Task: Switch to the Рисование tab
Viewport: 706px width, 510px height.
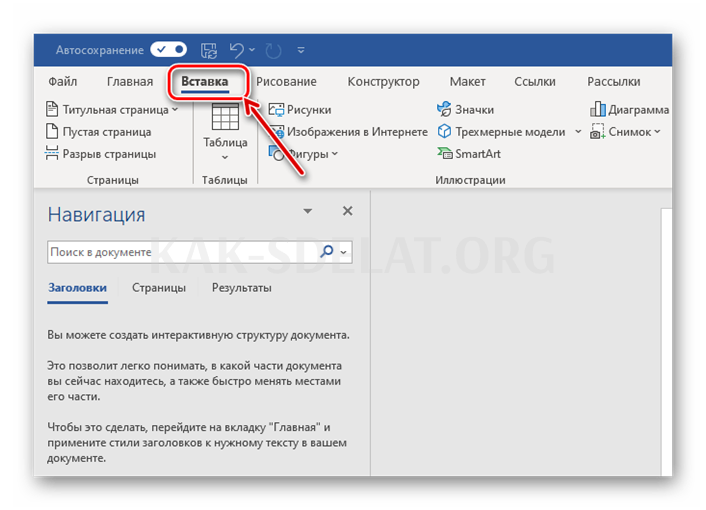Action: tap(286, 81)
